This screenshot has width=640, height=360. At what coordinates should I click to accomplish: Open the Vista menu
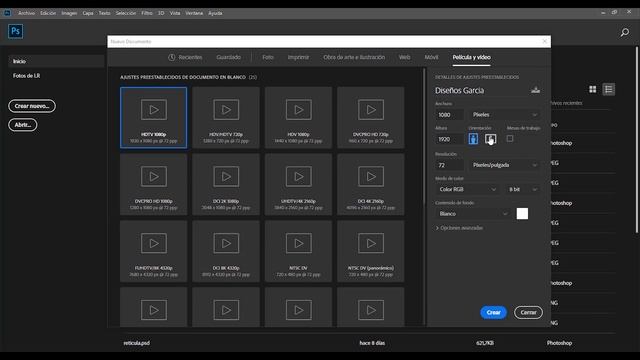click(175, 13)
